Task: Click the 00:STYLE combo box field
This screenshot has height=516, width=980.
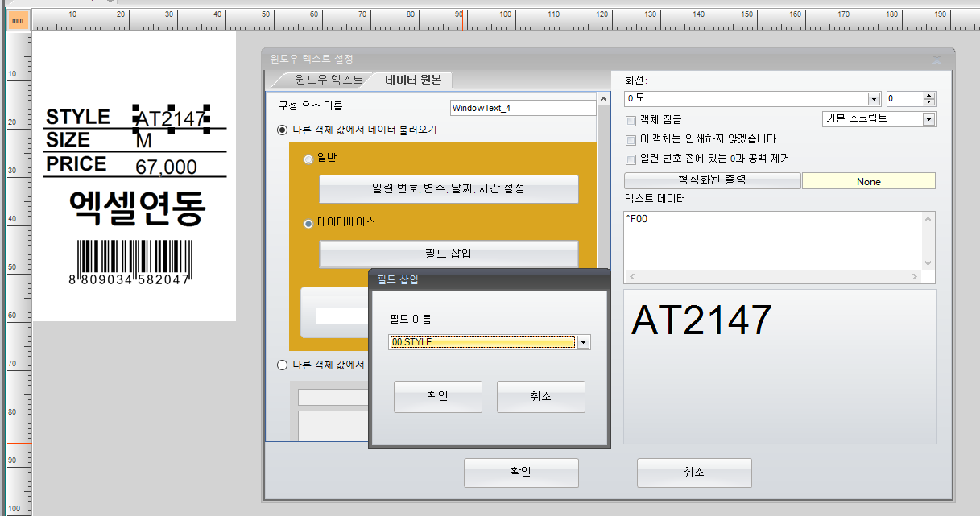Action: [482, 342]
